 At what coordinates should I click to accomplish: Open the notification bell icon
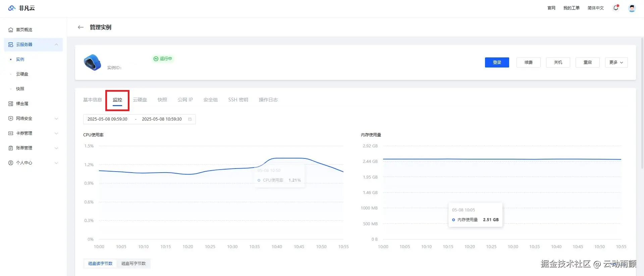[615, 8]
